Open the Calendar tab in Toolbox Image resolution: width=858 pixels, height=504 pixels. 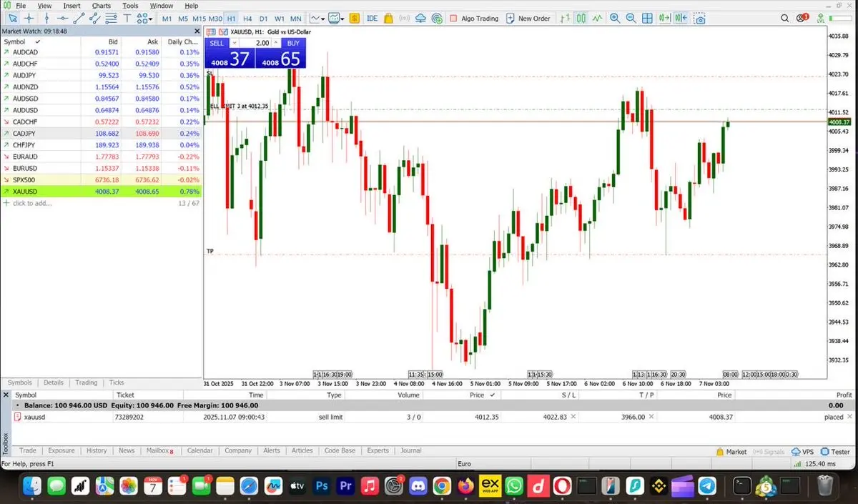pos(199,450)
